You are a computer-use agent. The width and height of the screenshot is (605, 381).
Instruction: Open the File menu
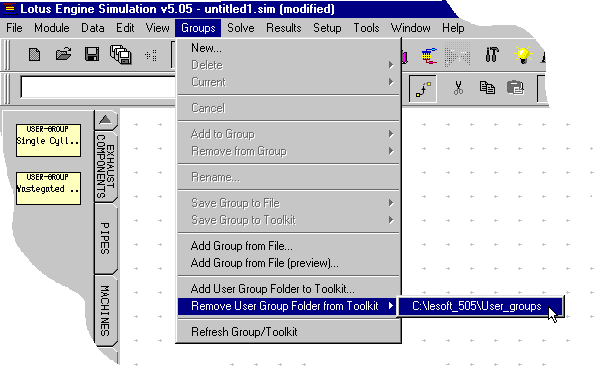point(14,28)
